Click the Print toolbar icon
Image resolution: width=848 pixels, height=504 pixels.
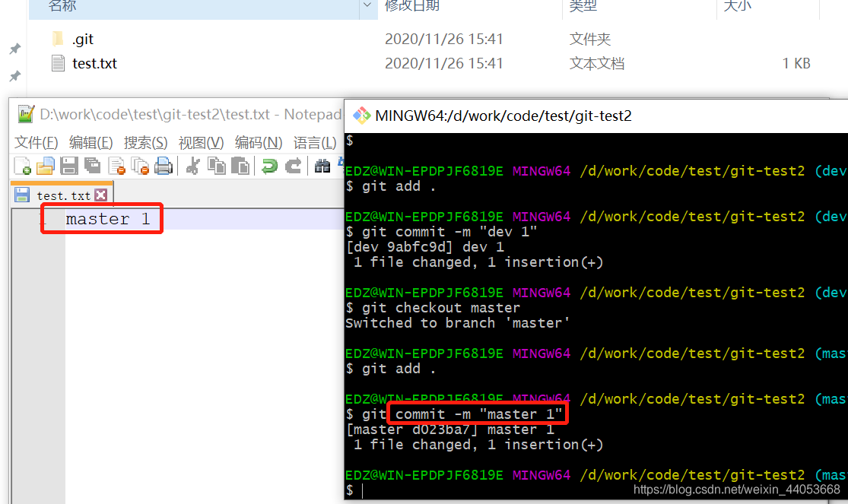coord(164,166)
